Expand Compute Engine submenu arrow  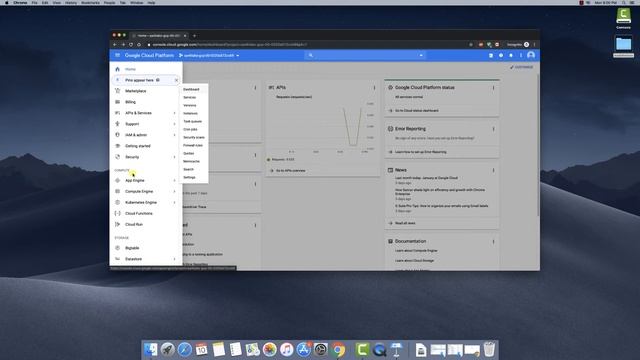pos(174,191)
